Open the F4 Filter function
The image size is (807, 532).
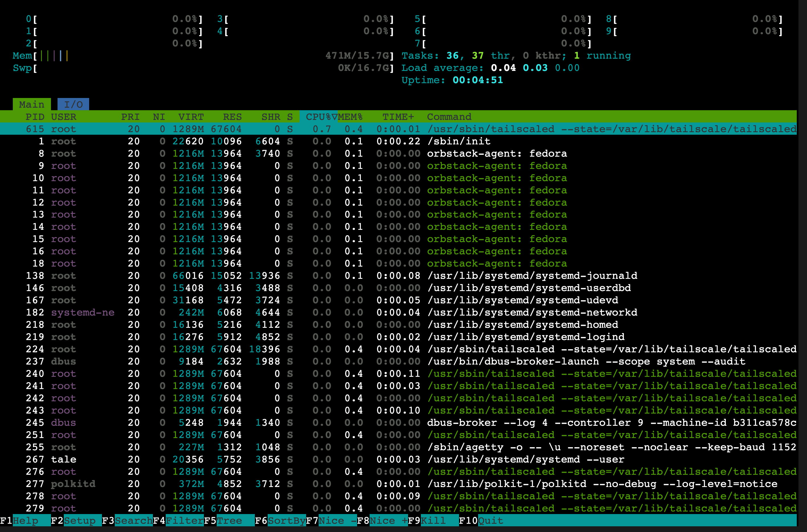(184, 520)
